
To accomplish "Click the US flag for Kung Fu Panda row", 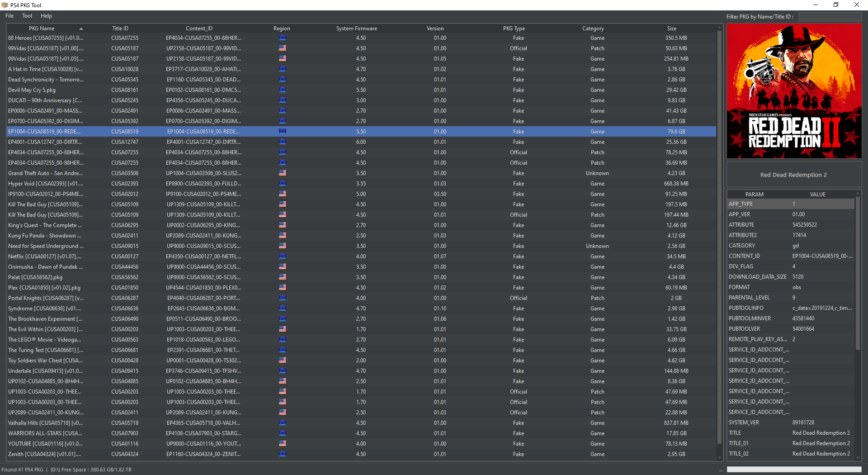I will 283,236.
